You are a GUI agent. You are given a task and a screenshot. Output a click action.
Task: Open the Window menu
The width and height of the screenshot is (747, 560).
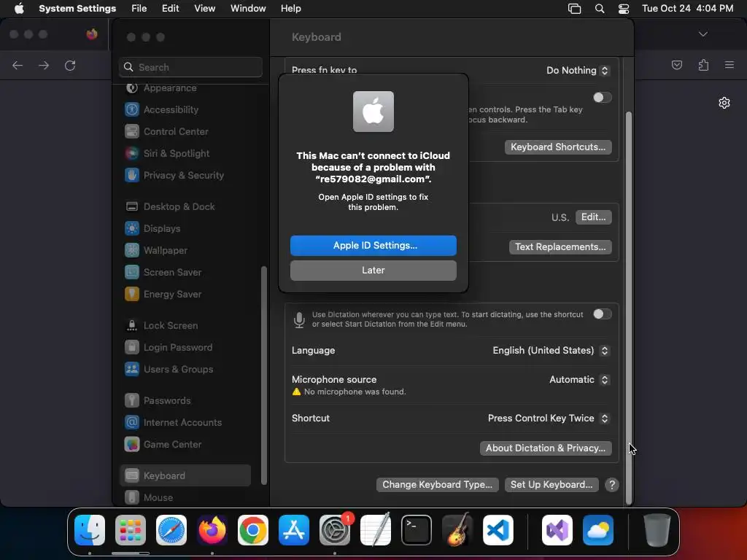click(248, 9)
